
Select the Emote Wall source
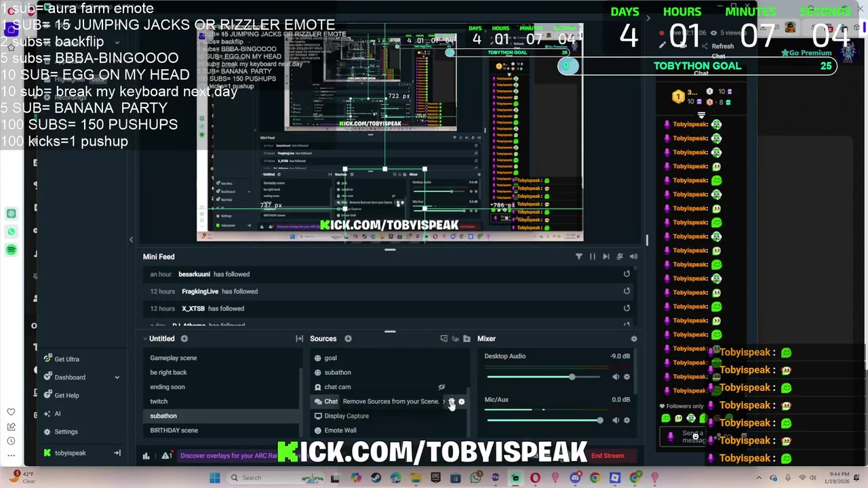pos(340,430)
